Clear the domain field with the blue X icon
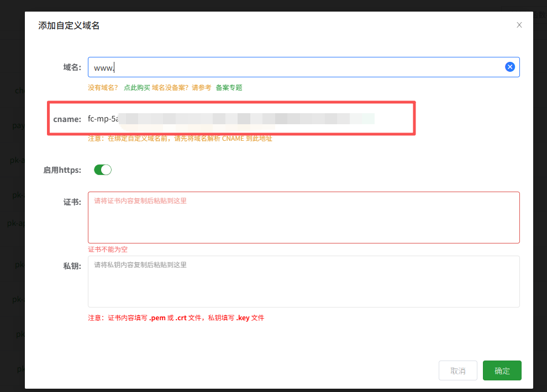 point(510,67)
